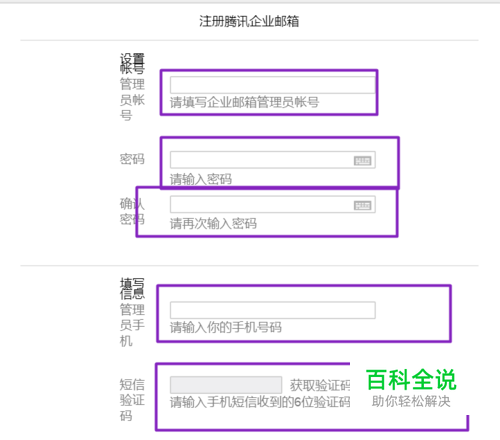500x440 pixels.
Task: Click the 助你轻松解决 slogan text
Action: [411, 401]
